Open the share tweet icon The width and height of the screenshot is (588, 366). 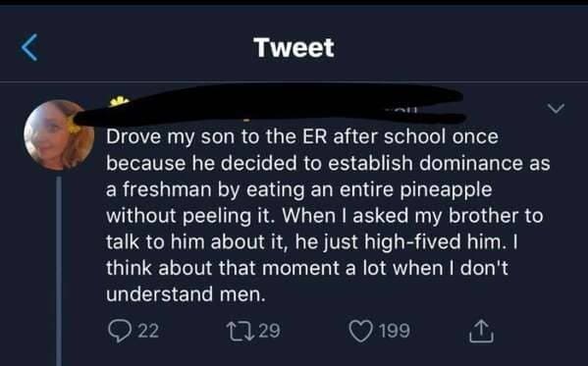tap(481, 331)
